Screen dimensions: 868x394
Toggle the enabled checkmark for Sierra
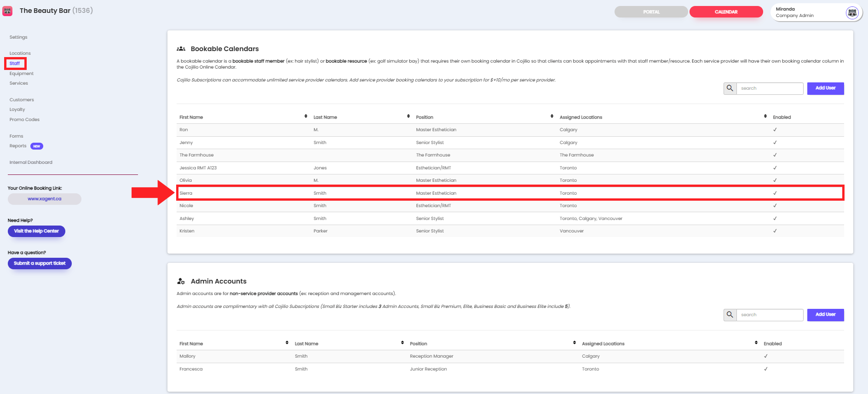(775, 193)
